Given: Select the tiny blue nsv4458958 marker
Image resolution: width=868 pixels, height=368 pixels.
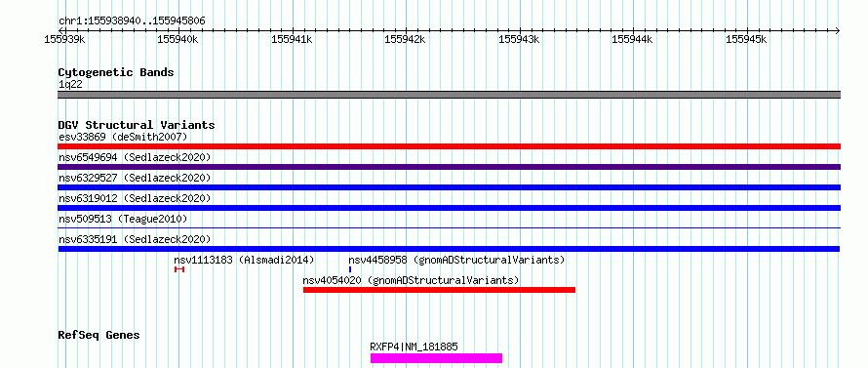Looking at the screenshot, I should coord(350,269).
